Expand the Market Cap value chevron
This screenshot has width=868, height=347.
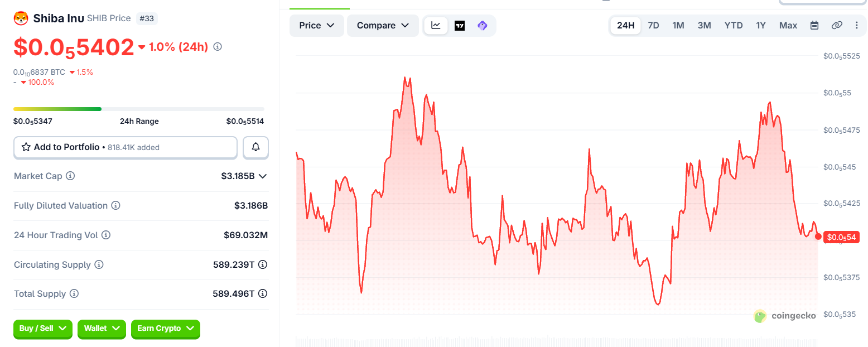coord(263,176)
